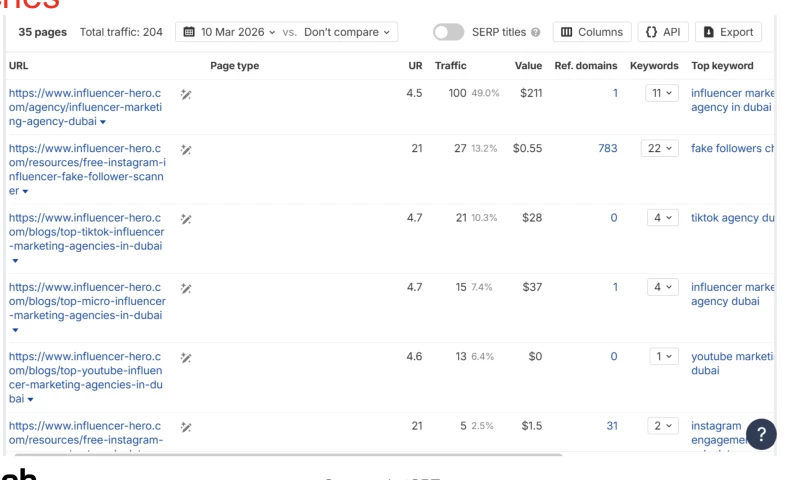Viewport: 800px width, 480px height.
Task: Click the $0.55 value cell
Action: (528, 148)
